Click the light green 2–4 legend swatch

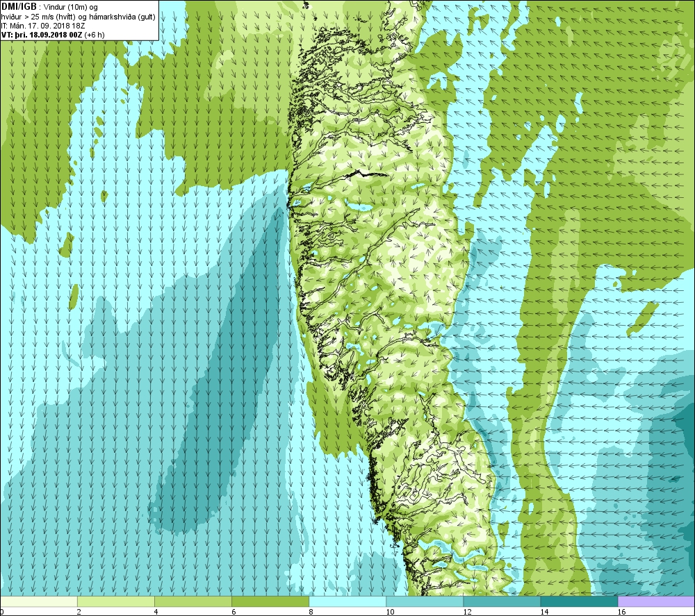(115, 601)
